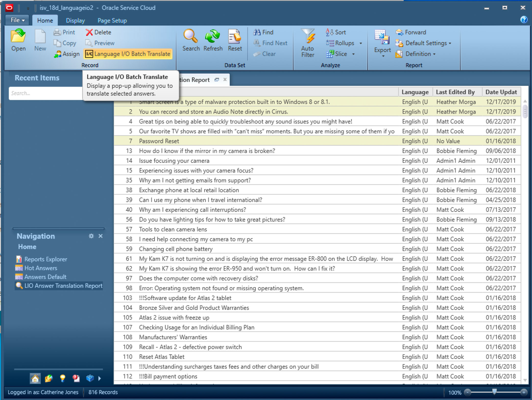Run Language I/O Batch Translate
The width and height of the screenshot is (532, 400).
click(128, 54)
